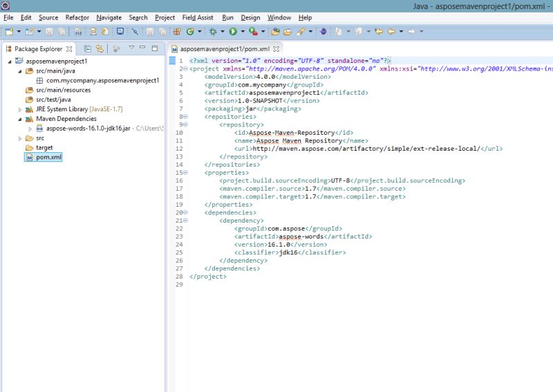
Task: Click the binary 010 toolbar icon
Action: point(78,31)
